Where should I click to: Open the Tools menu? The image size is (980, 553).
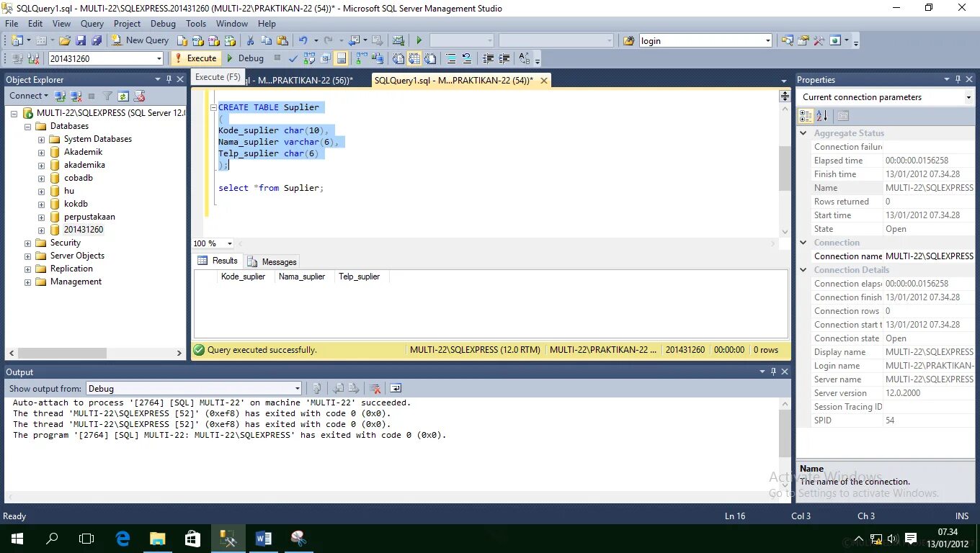point(196,24)
